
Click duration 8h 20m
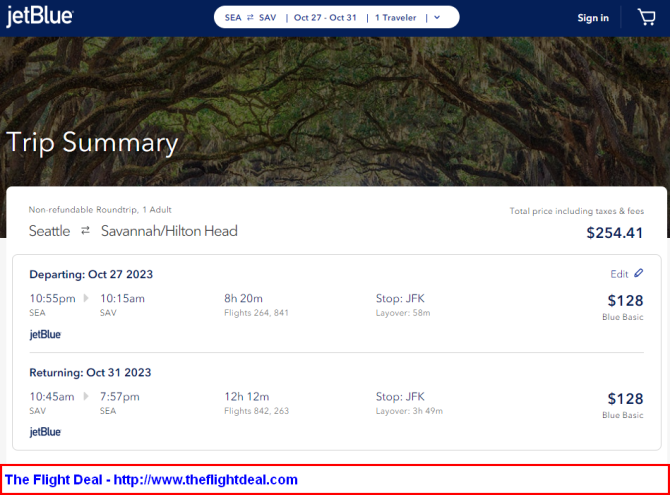244,298
